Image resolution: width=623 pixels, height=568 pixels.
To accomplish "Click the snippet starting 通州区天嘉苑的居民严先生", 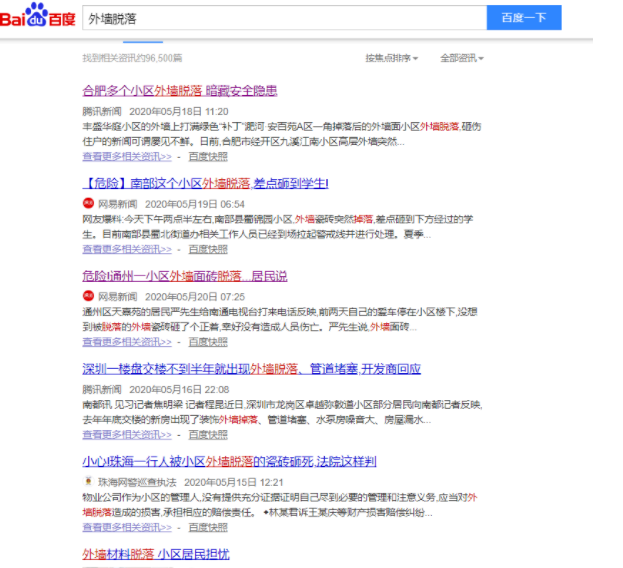I will pyautogui.click(x=280, y=319).
